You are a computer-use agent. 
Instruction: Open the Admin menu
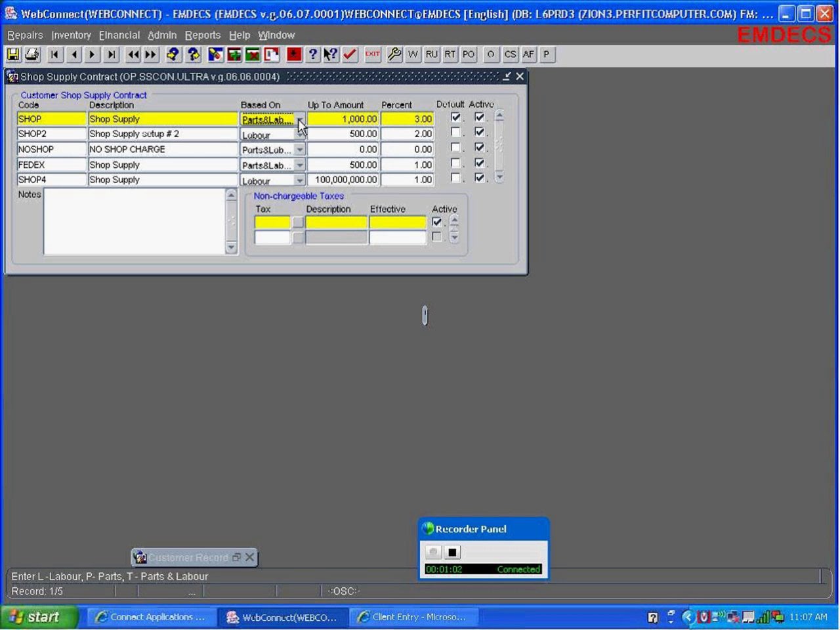tap(162, 35)
